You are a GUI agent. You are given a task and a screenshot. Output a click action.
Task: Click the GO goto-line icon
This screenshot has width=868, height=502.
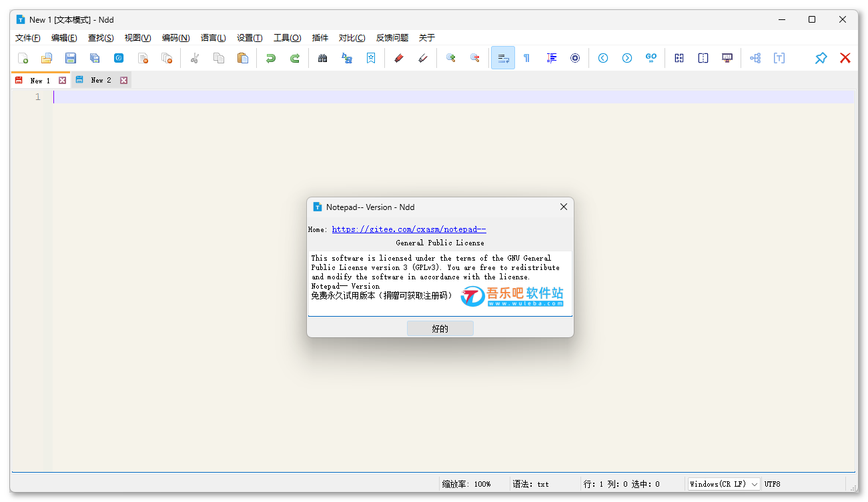pyautogui.click(x=651, y=58)
